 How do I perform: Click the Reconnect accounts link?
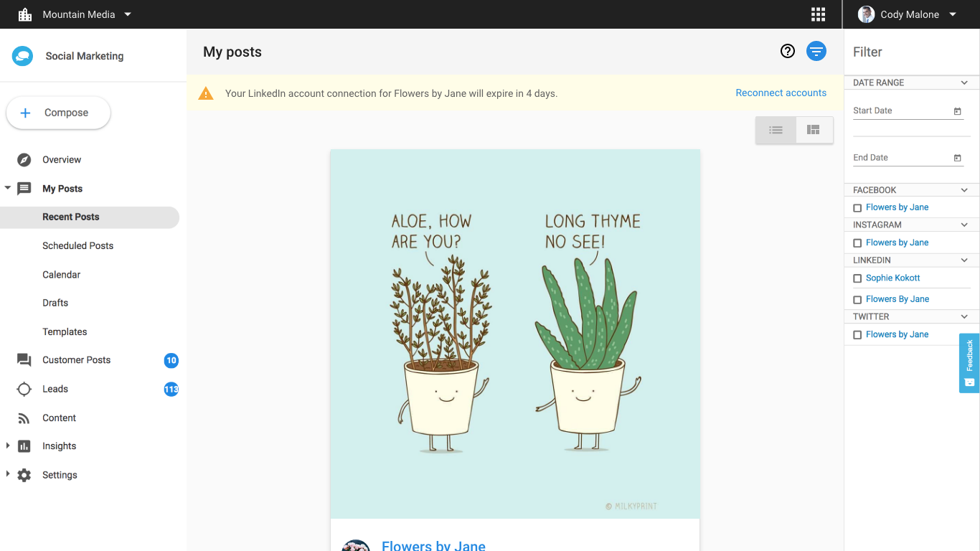(x=781, y=93)
